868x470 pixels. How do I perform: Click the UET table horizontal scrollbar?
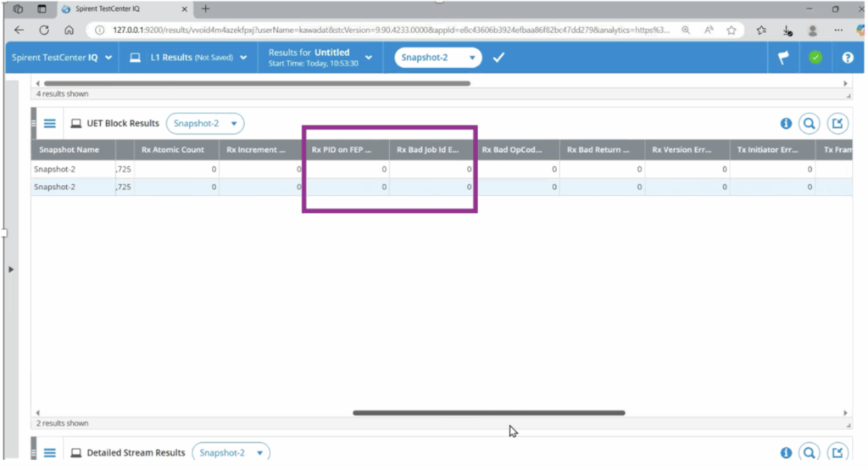click(488, 413)
